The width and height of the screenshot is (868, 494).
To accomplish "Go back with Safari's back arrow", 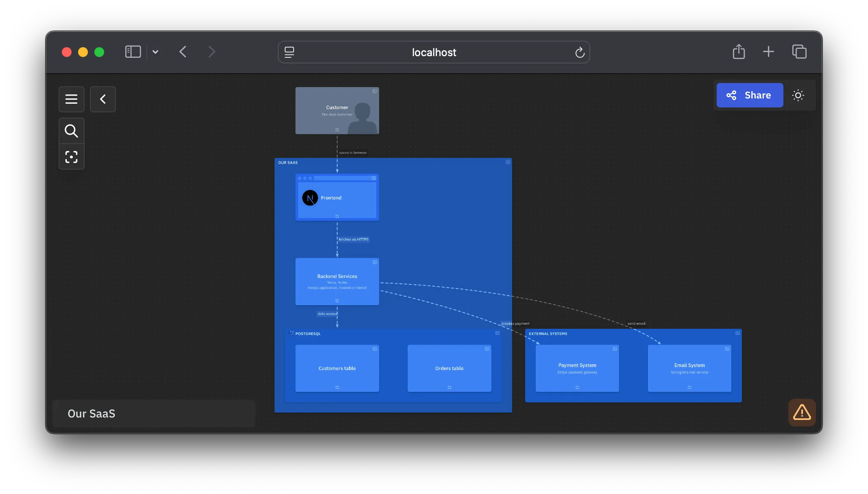I will point(183,52).
